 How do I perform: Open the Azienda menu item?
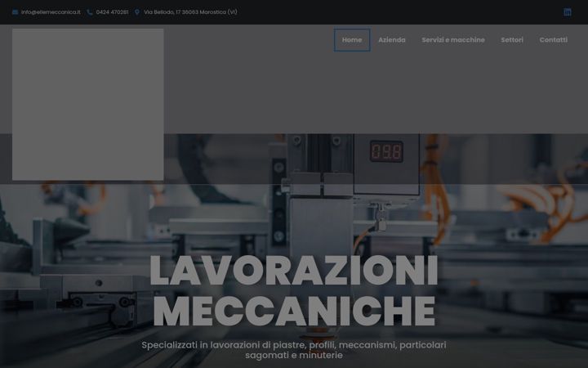[392, 40]
